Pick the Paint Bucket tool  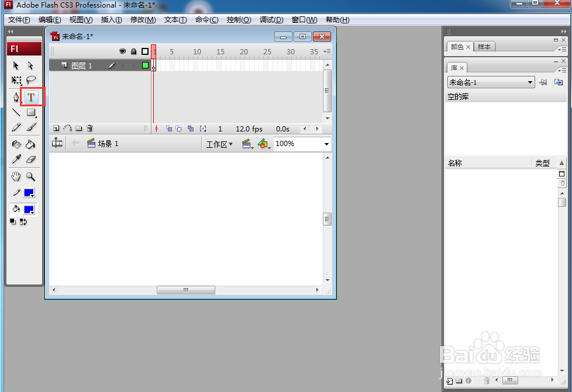click(30, 144)
